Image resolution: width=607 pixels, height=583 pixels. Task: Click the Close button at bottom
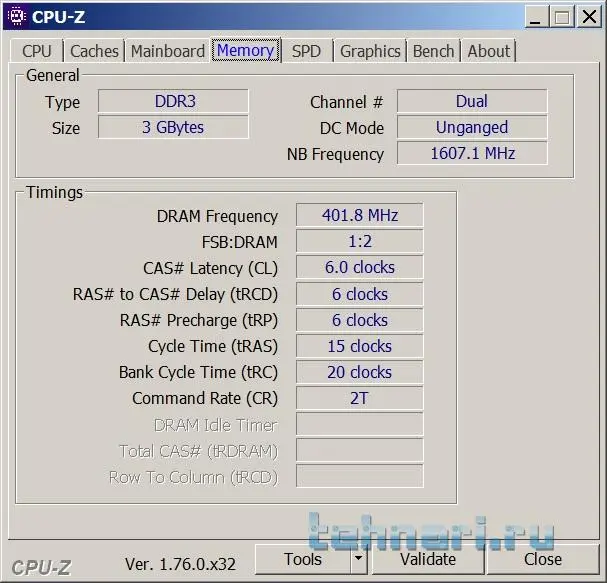point(543,559)
